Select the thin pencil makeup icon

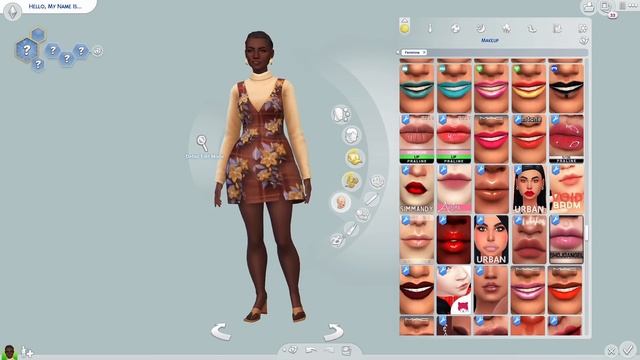tap(430, 28)
